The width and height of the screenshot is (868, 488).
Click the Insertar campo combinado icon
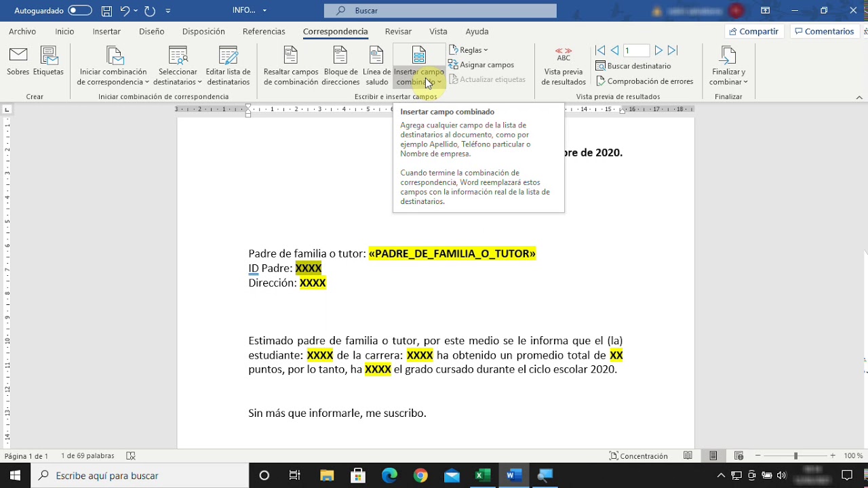click(x=419, y=56)
